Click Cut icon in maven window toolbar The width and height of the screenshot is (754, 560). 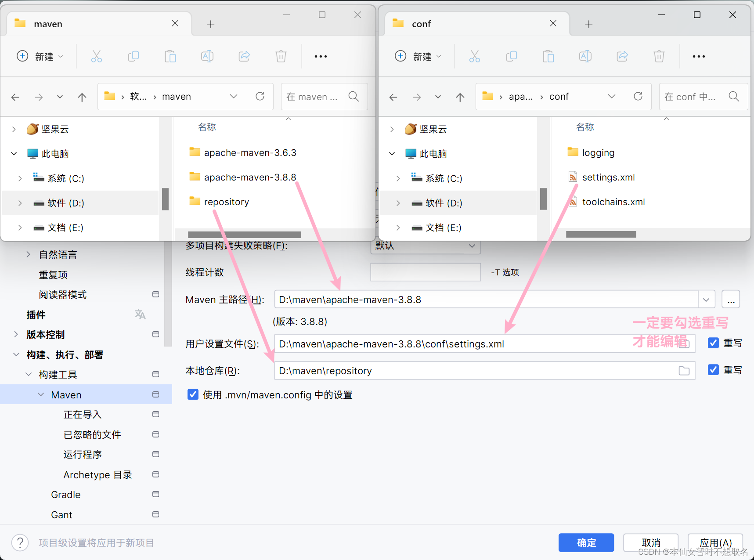97,56
